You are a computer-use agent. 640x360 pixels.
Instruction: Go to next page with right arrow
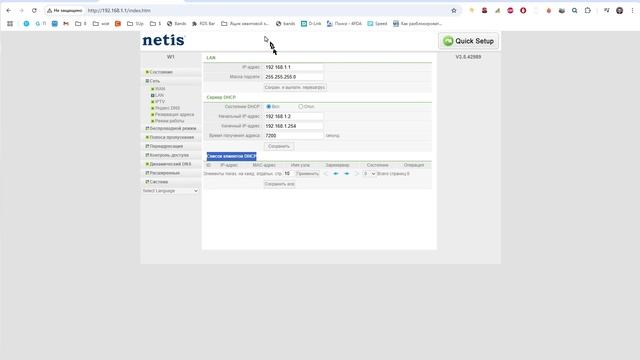(347, 174)
